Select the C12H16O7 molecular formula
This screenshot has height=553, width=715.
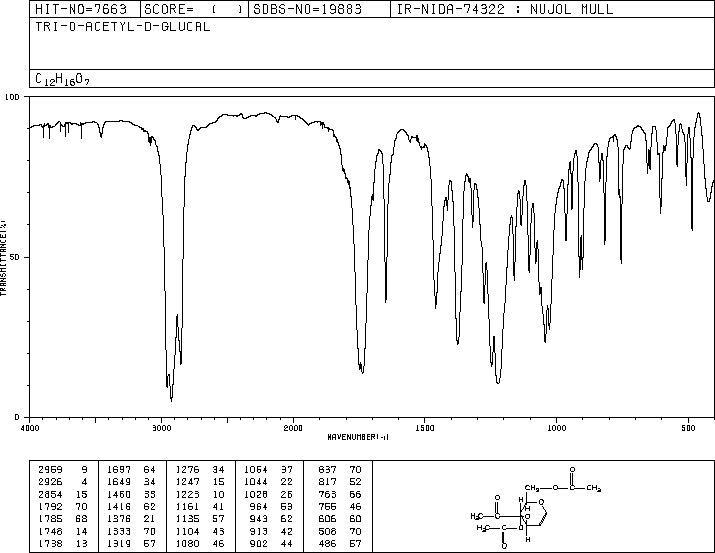(x=62, y=79)
